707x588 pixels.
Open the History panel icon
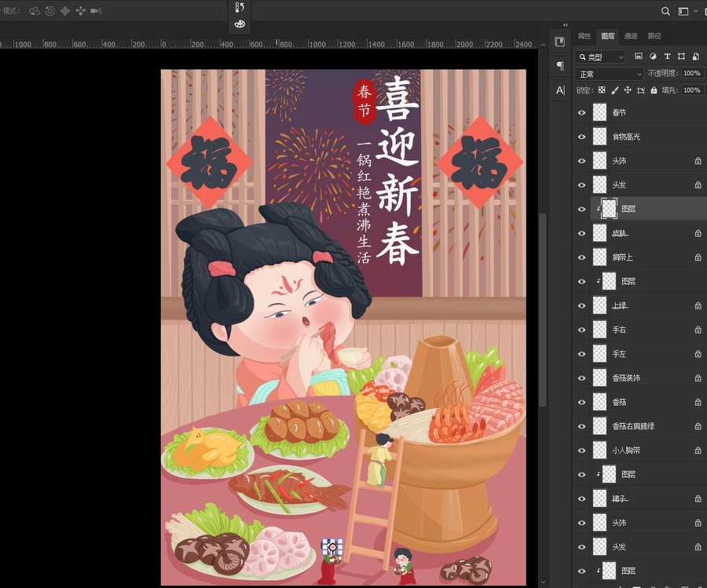click(x=240, y=7)
